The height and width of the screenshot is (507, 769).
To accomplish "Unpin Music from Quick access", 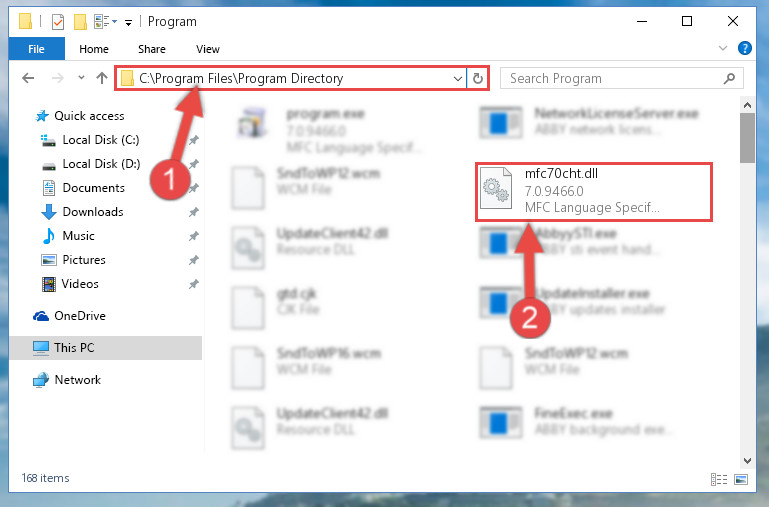I will [194, 236].
